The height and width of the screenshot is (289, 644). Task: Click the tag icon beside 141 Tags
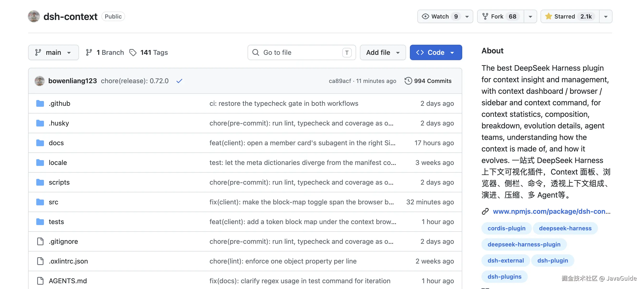133,53
